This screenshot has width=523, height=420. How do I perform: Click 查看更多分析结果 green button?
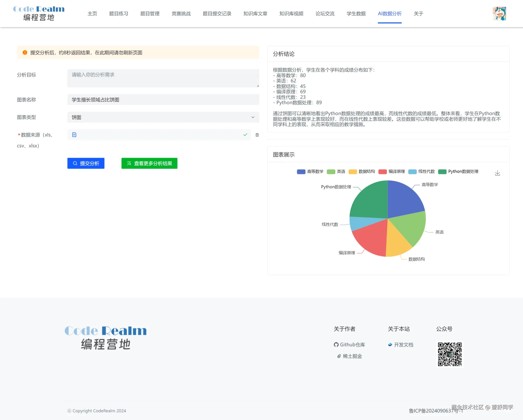click(149, 163)
